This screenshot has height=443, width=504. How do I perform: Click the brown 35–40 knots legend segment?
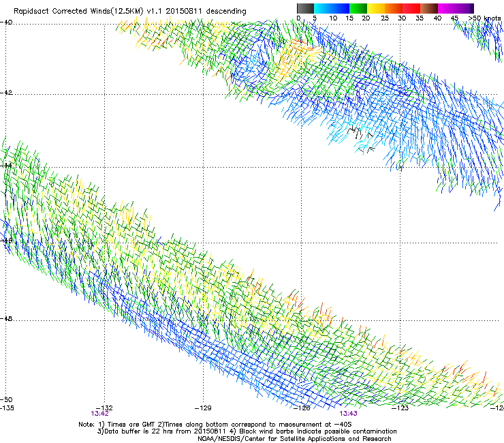coord(429,8)
